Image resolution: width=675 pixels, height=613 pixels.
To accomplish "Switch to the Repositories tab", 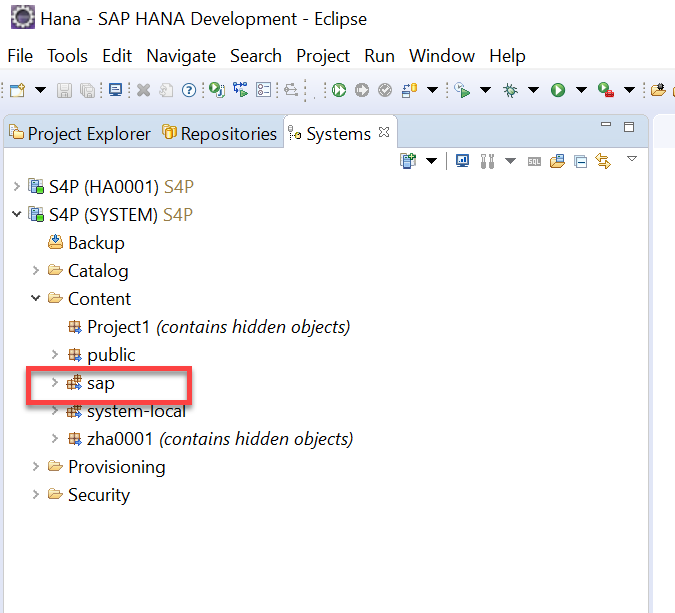I will click(220, 134).
